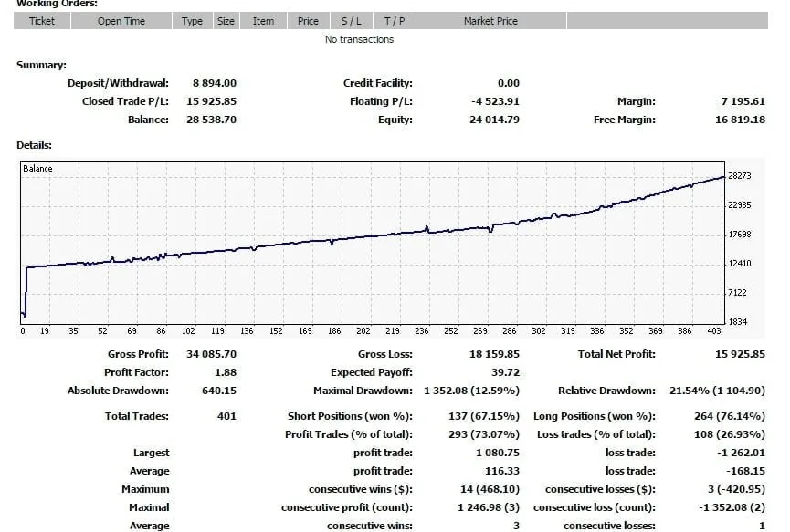
Task: Select the Open Time column header
Action: [121, 20]
